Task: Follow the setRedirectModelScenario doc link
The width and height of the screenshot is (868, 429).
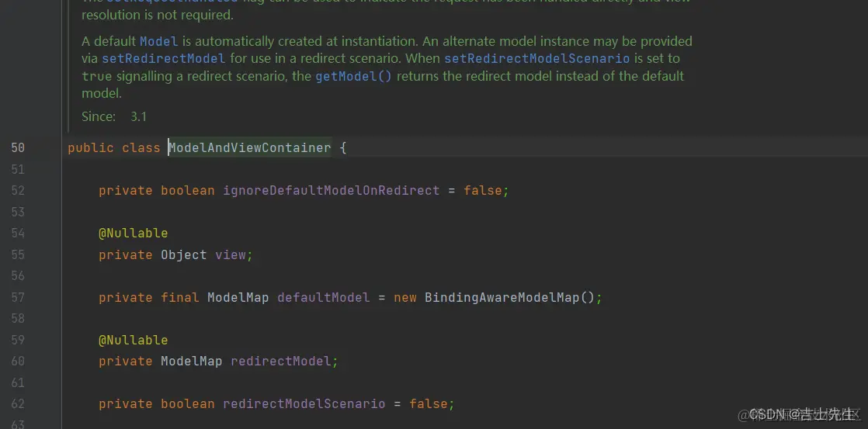Action: point(537,58)
